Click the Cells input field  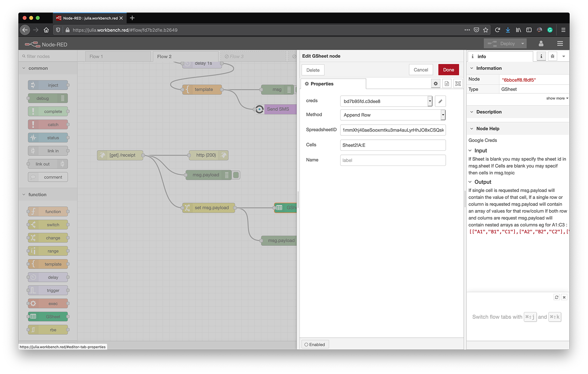(393, 145)
